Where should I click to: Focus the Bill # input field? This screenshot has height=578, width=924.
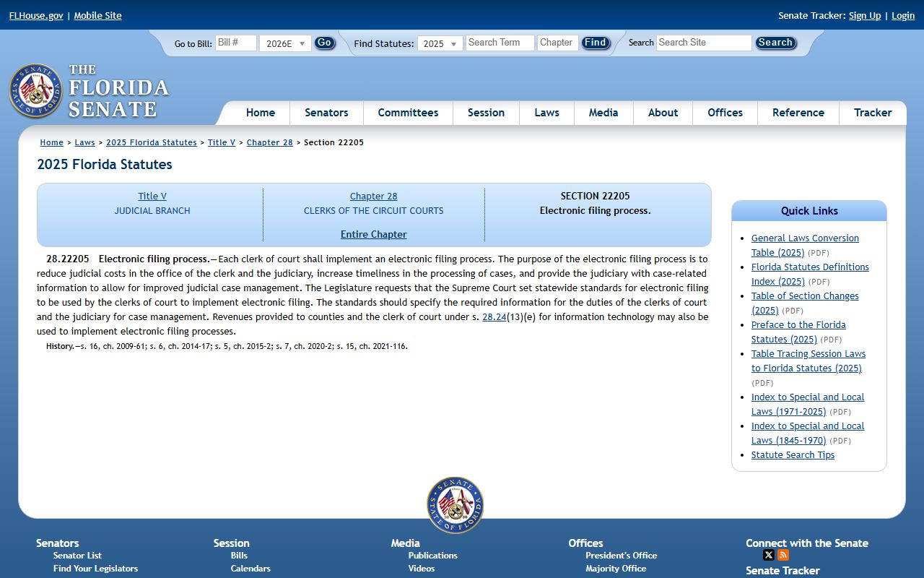[x=236, y=43]
